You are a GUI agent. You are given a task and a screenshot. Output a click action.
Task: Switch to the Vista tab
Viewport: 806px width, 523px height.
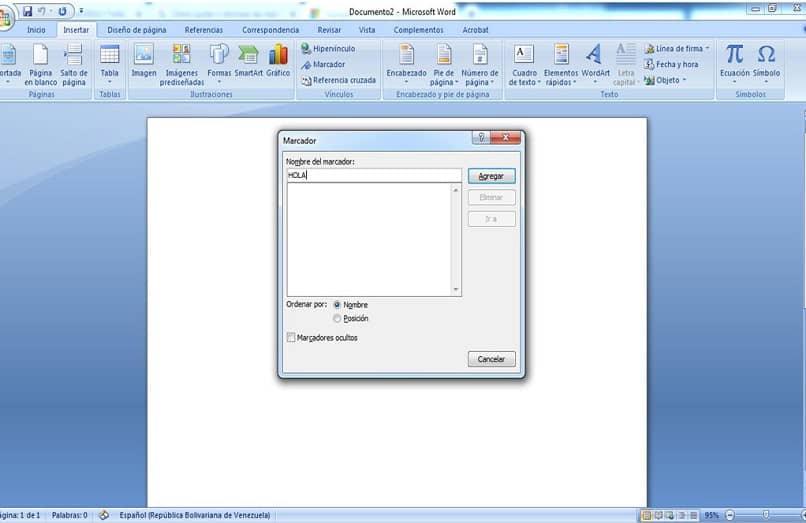point(367,30)
